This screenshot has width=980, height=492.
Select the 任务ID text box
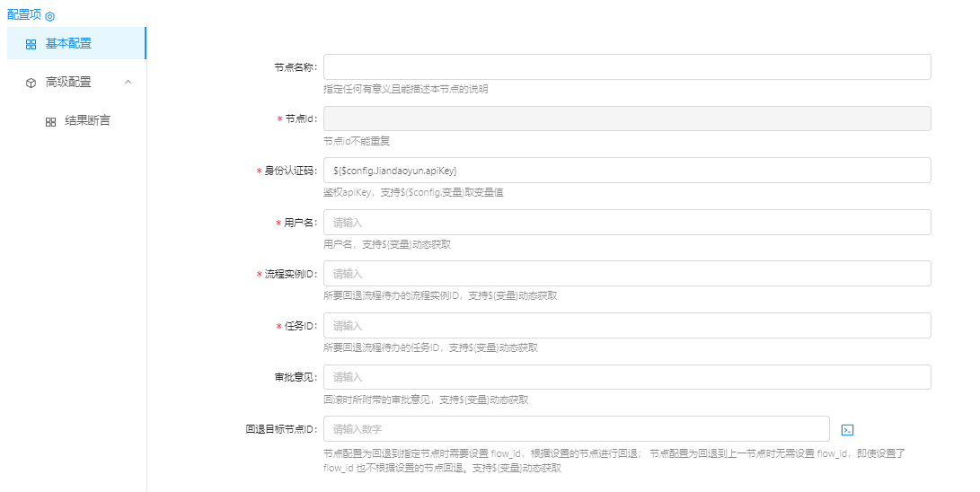click(626, 325)
